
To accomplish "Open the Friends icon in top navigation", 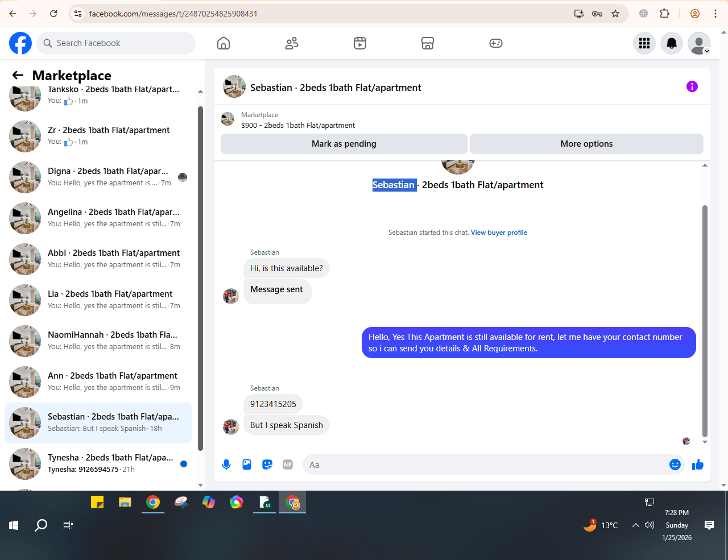I will pyautogui.click(x=292, y=43).
